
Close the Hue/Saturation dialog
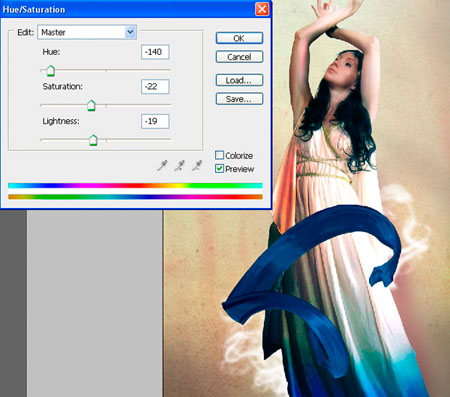coord(262,9)
